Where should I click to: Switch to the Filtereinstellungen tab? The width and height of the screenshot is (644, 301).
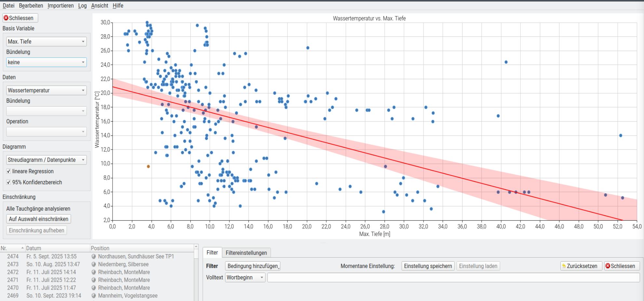click(x=246, y=252)
